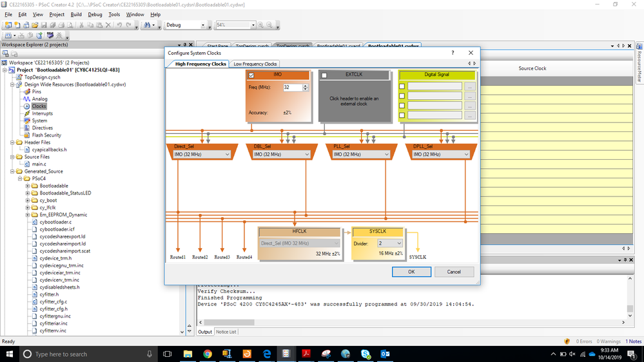This screenshot has height=362, width=644.
Task: Click the Save toolbar icon
Action: click(44, 25)
